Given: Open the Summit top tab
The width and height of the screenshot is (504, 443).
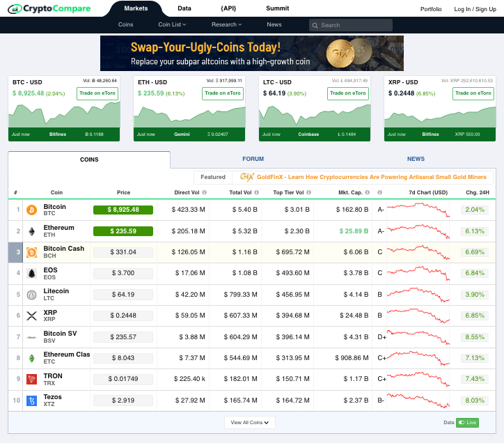Looking at the screenshot, I should pos(277,8).
